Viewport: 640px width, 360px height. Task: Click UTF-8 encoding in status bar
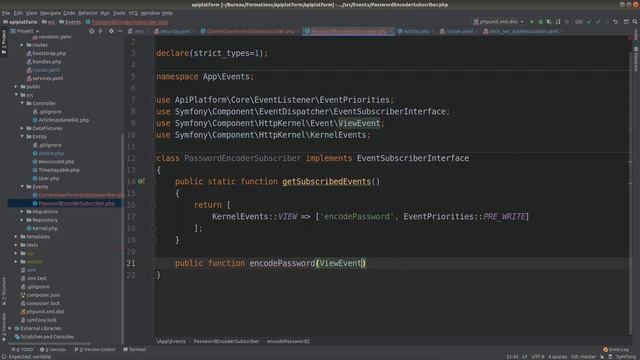(538, 357)
